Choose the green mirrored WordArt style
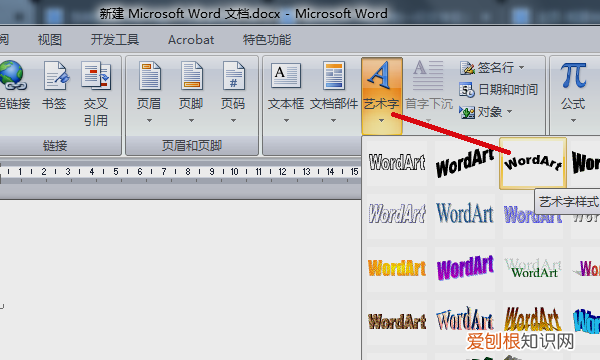This screenshot has width=600, height=360. point(533,269)
